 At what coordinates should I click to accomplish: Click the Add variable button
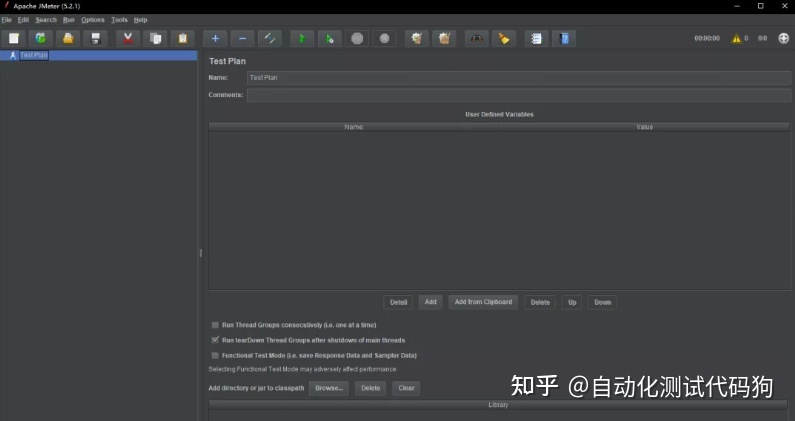point(430,302)
